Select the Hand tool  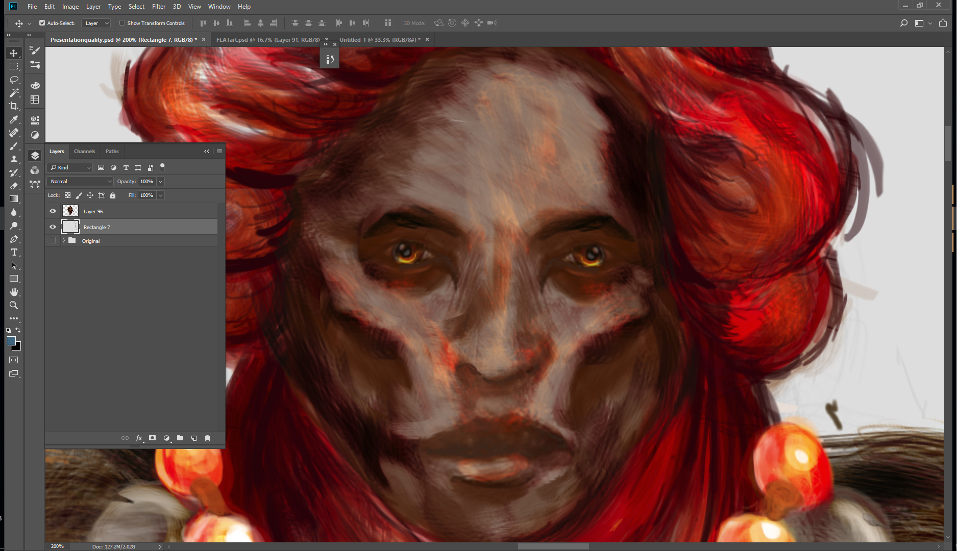(x=14, y=292)
